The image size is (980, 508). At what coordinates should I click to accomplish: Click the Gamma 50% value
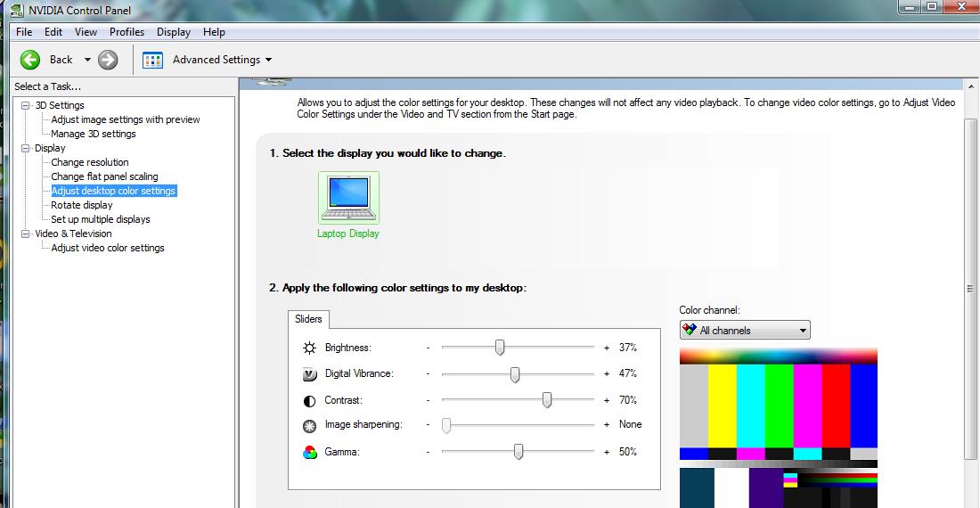(x=628, y=452)
